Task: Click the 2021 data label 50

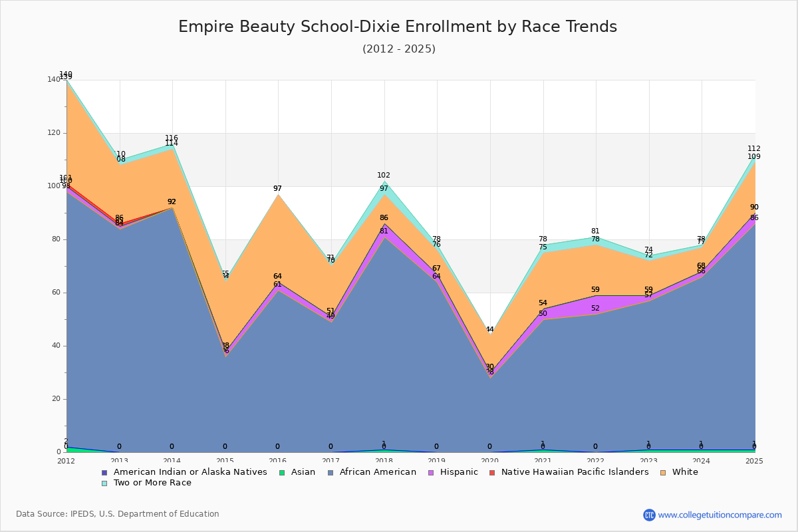Action: click(x=543, y=314)
